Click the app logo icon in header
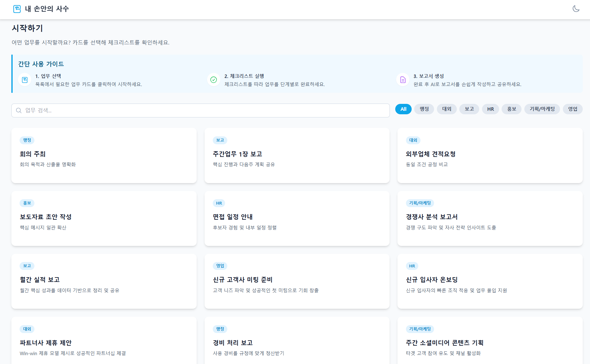 (x=17, y=9)
